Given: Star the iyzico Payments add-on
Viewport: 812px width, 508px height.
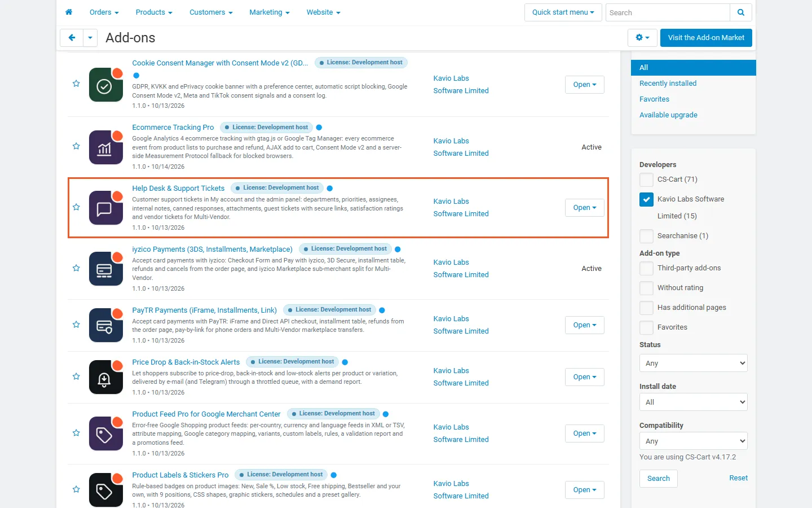Looking at the screenshot, I should [x=76, y=268].
